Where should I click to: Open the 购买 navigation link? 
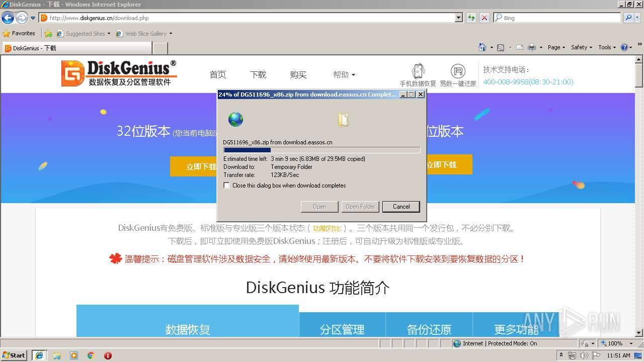pos(298,74)
